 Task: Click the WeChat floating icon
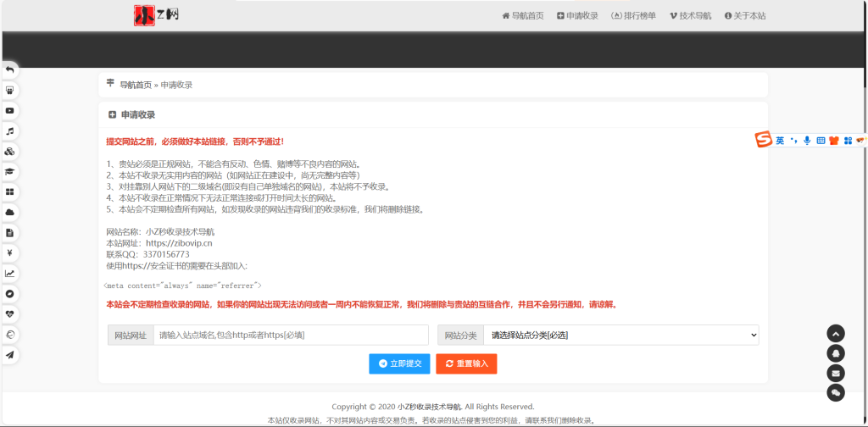pos(836,392)
